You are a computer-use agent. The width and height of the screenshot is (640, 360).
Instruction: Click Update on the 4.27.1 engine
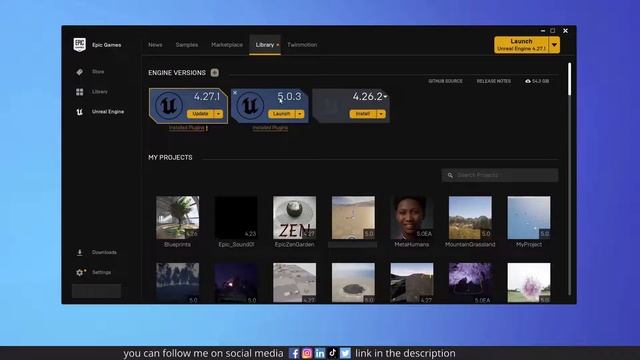coord(200,114)
